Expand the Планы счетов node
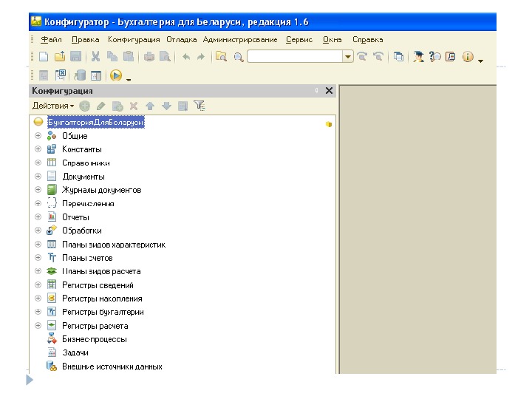The height and width of the screenshot is (399, 532). point(38,258)
